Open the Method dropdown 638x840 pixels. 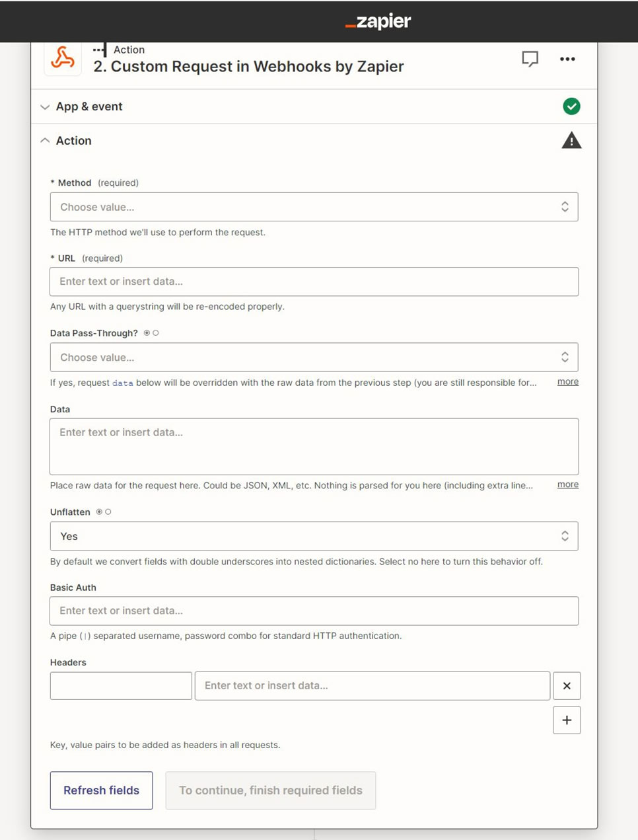(x=314, y=207)
